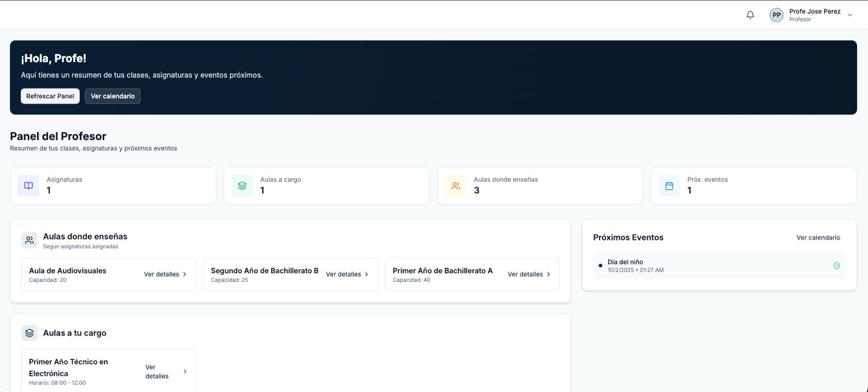Click the chevron on Segundo Año de Bachillerato B
This screenshot has width=868, height=392.
[366, 274]
